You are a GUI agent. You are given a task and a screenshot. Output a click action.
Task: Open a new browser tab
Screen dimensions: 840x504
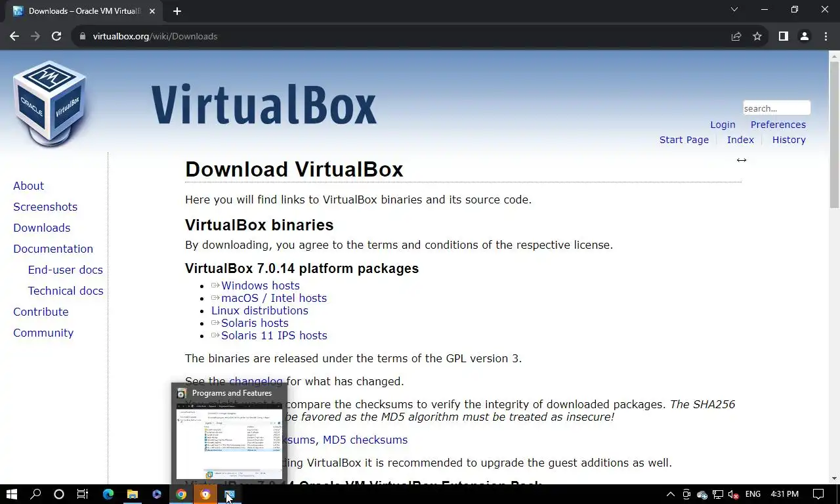click(x=177, y=10)
